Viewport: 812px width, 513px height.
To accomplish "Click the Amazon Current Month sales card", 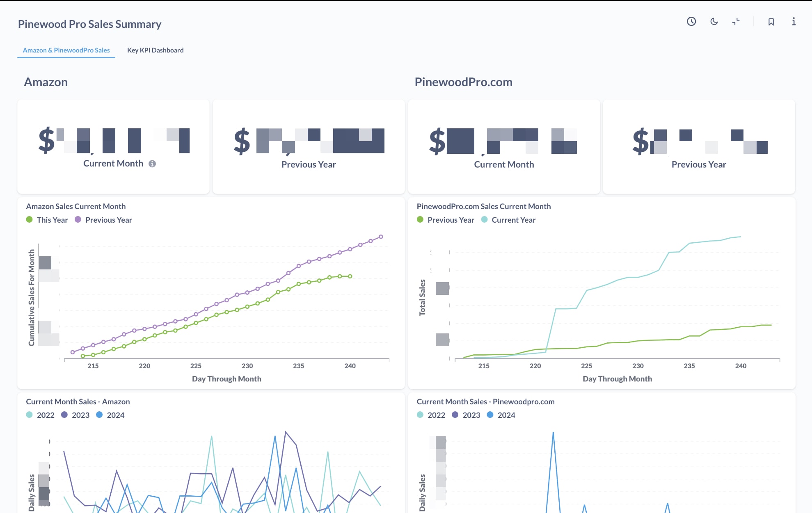I will coord(114,146).
